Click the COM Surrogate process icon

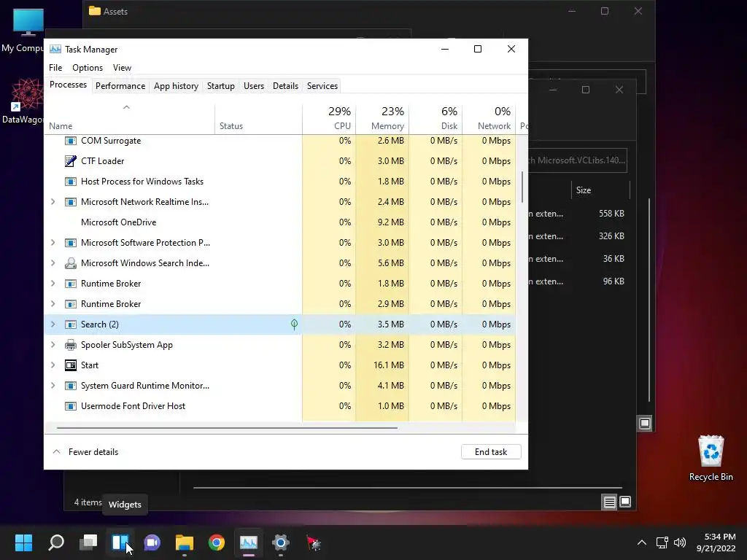pos(71,141)
